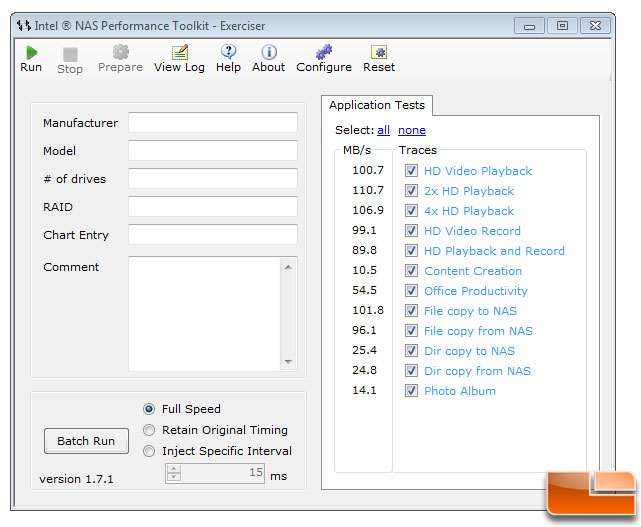Click the Comment scrollbar up arrow

pyautogui.click(x=288, y=267)
